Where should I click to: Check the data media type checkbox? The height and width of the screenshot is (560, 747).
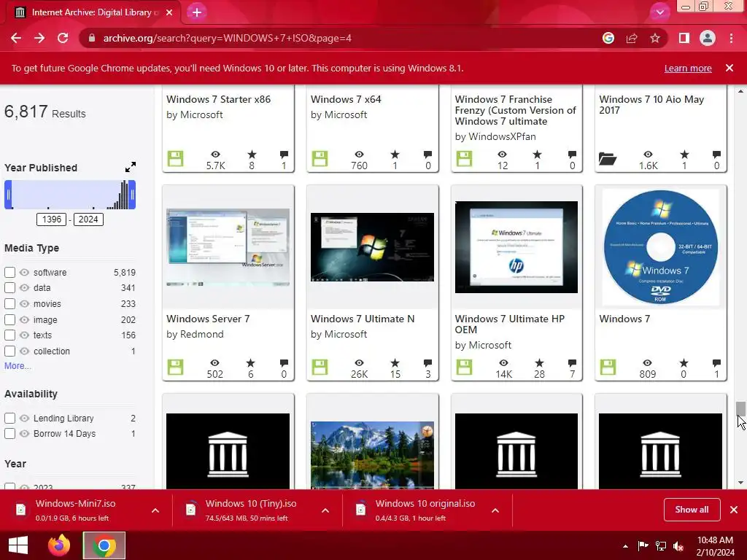[9, 287]
